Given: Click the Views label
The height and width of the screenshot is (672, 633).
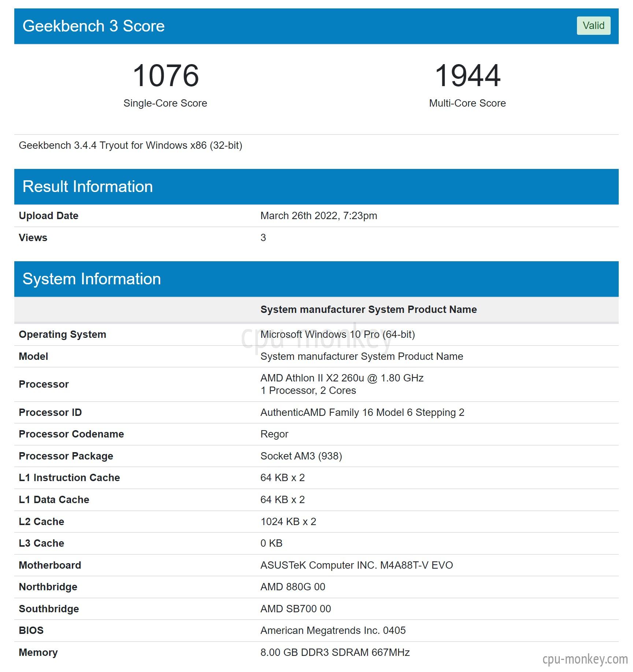Looking at the screenshot, I should [33, 237].
